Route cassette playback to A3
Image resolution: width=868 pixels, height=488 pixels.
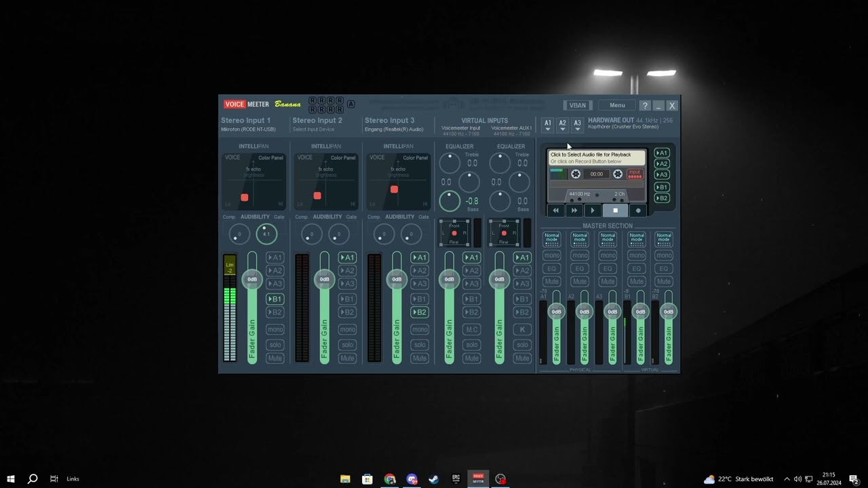[x=662, y=175]
